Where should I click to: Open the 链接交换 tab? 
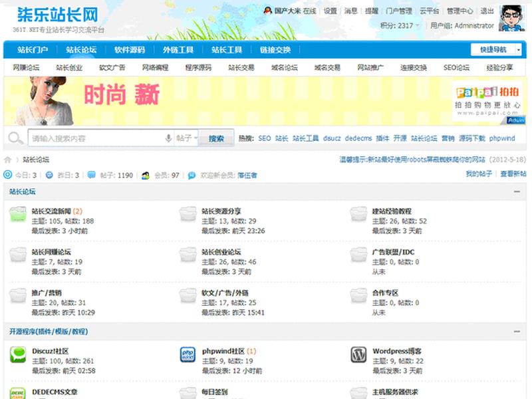[x=275, y=50]
